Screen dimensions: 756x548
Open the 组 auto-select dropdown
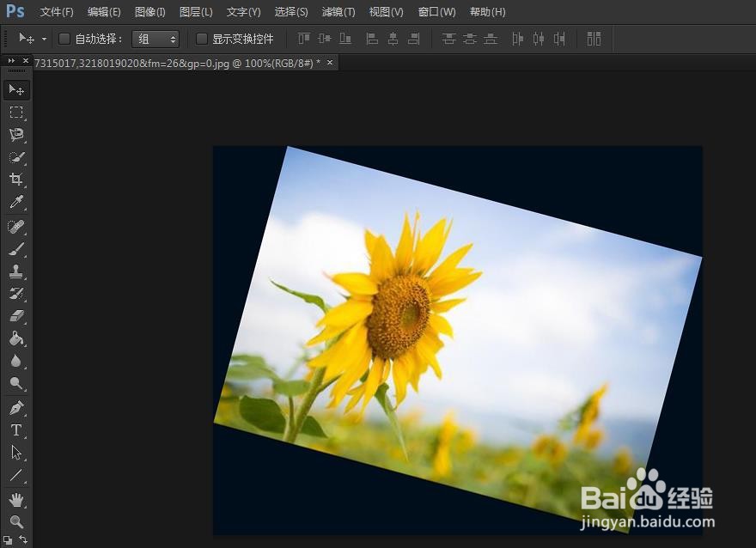[155, 39]
